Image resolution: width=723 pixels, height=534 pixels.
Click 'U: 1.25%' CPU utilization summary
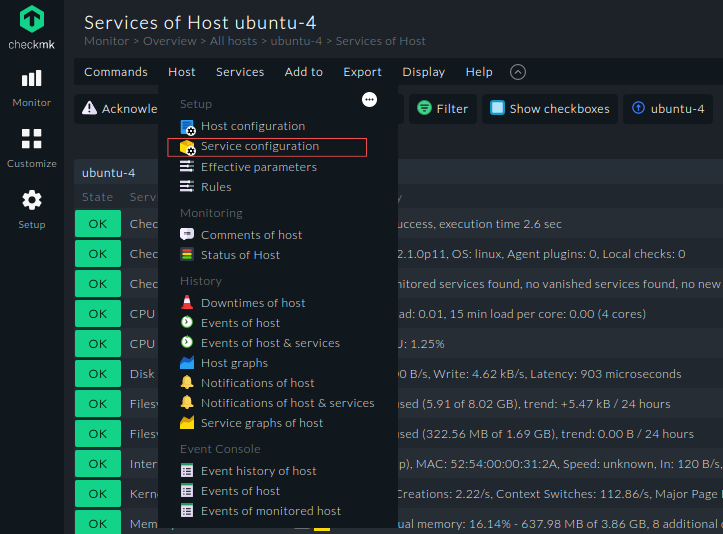(x=421, y=344)
